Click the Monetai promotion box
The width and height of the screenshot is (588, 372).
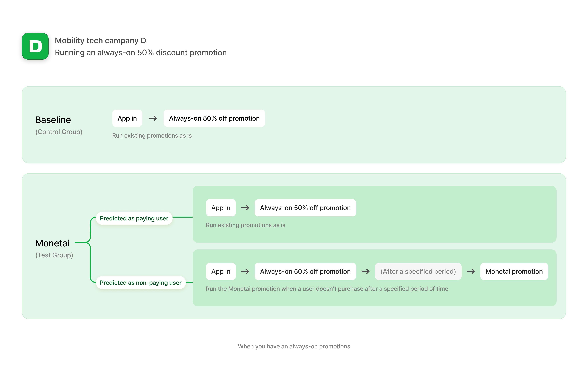[x=514, y=271]
